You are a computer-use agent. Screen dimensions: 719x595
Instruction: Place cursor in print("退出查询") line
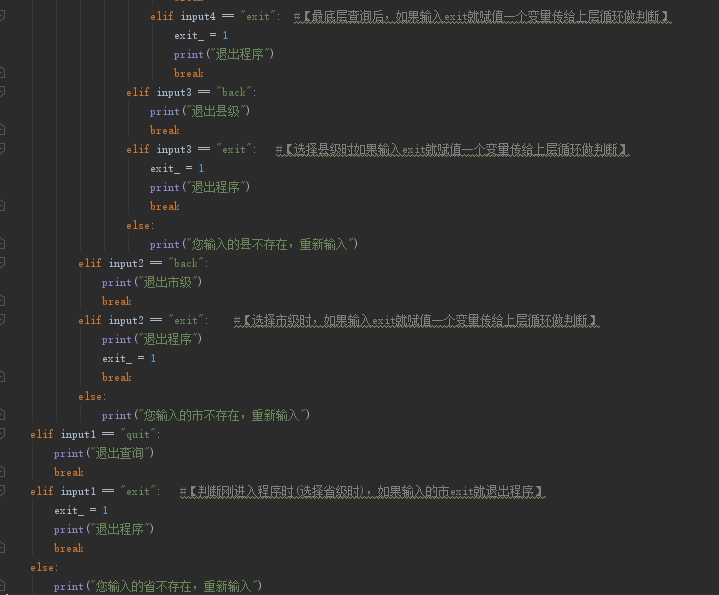tap(104, 453)
